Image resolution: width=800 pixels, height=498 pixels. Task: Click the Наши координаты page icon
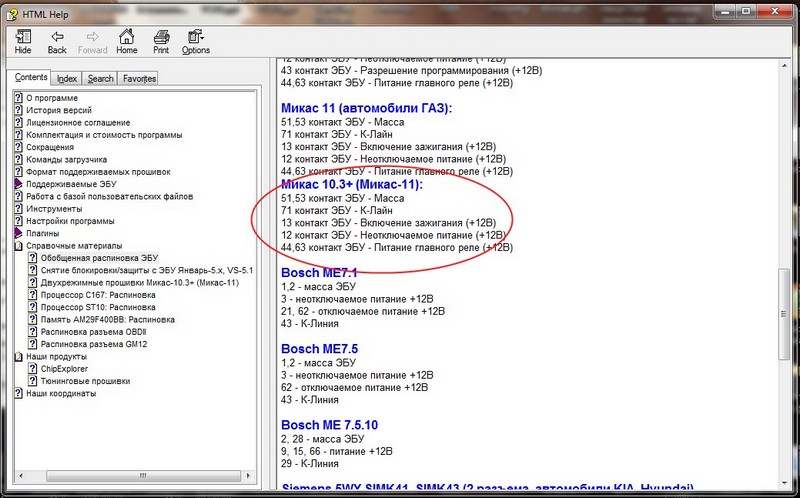(19, 393)
